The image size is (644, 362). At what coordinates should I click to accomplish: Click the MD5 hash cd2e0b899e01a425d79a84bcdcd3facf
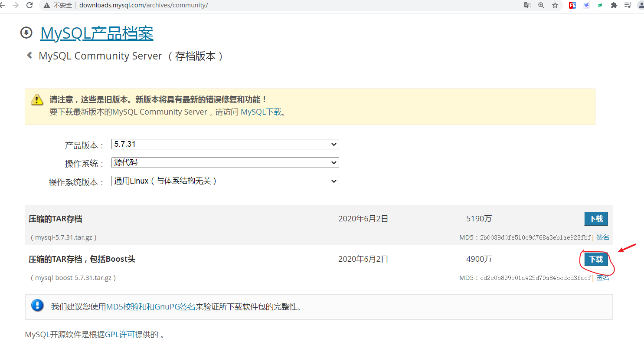pos(536,278)
